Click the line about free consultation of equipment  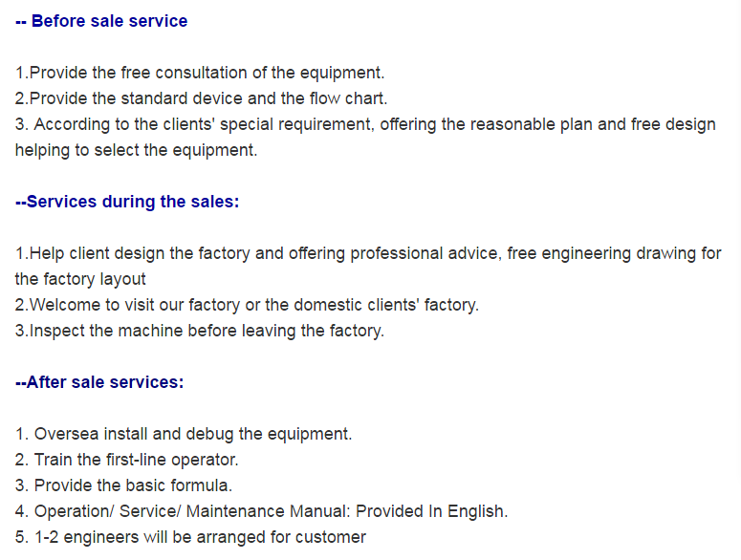point(200,73)
